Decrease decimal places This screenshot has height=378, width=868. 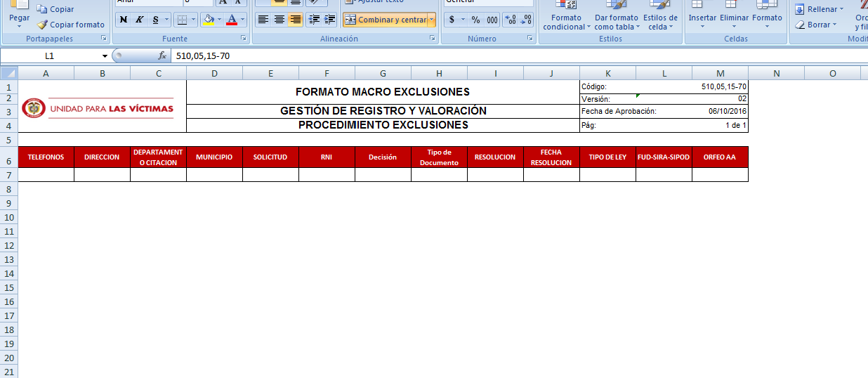tap(526, 20)
